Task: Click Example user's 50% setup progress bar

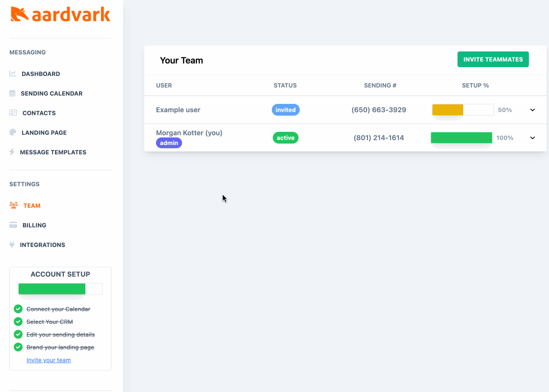Action: click(x=462, y=110)
